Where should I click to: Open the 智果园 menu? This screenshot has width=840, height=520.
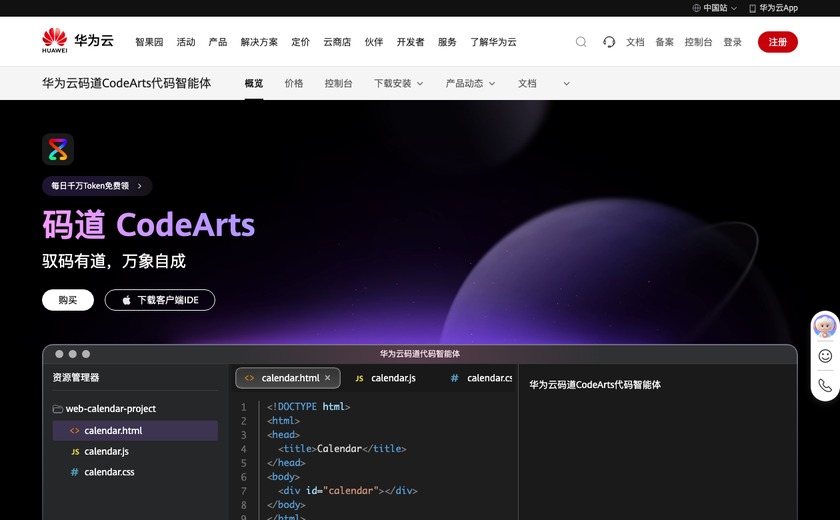click(149, 42)
